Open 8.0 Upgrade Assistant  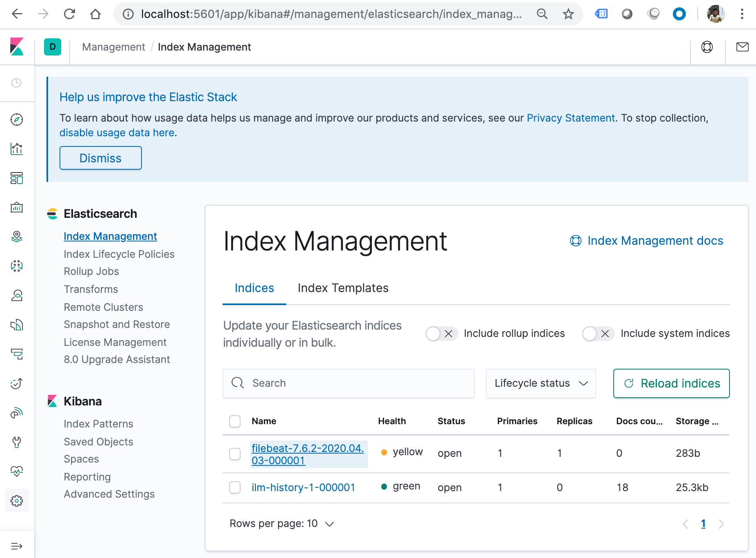point(117,360)
